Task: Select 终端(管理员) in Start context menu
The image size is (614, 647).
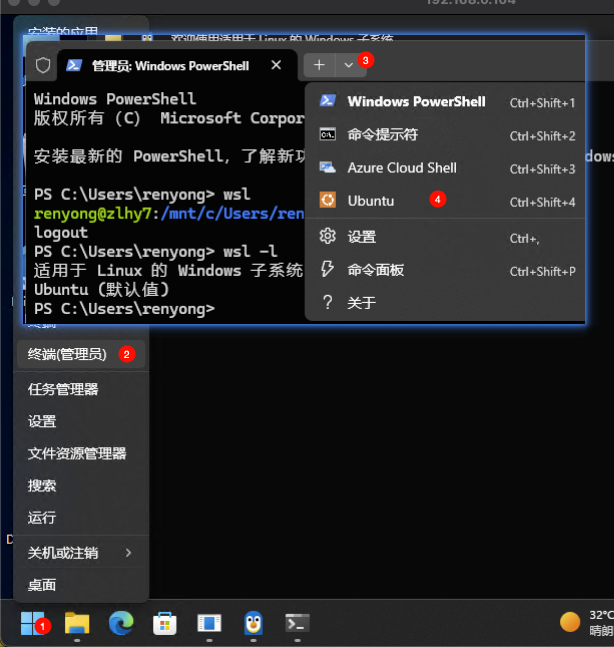Action: tap(81, 354)
